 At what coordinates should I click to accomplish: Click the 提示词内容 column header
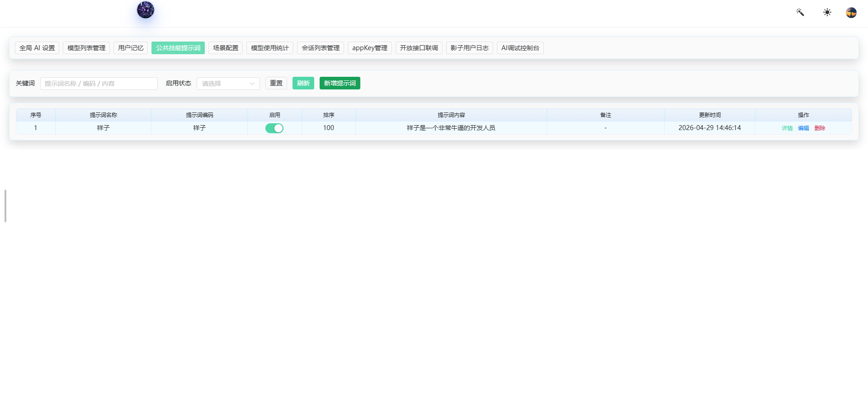point(451,115)
